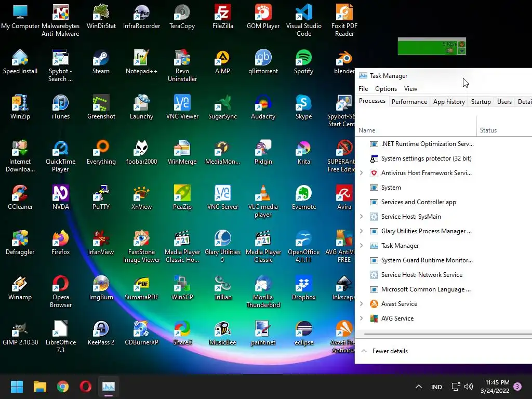The height and width of the screenshot is (399, 532).
Task: Select the eclipse desktop icon
Action: [x=303, y=333]
